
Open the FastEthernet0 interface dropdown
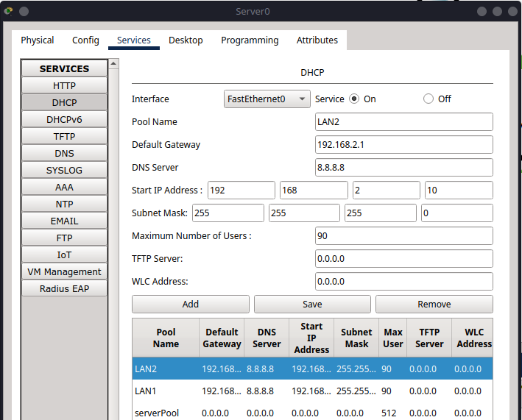point(267,99)
